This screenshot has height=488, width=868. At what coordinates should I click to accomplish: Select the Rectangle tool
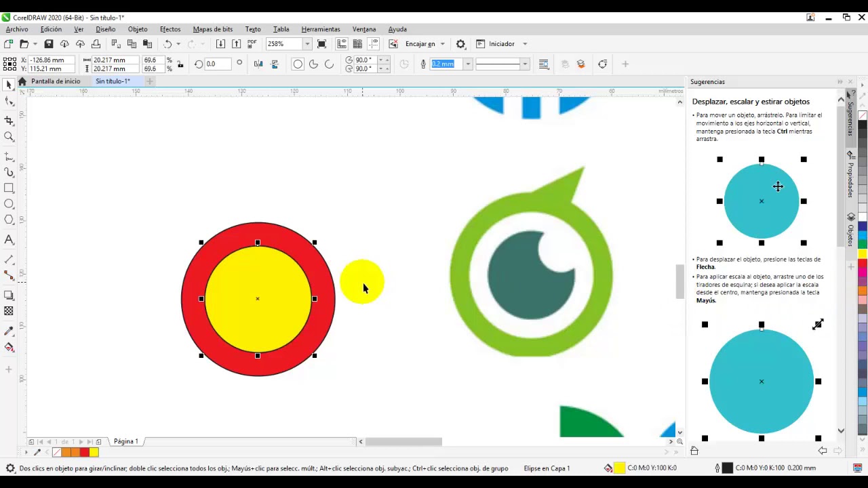[9, 188]
